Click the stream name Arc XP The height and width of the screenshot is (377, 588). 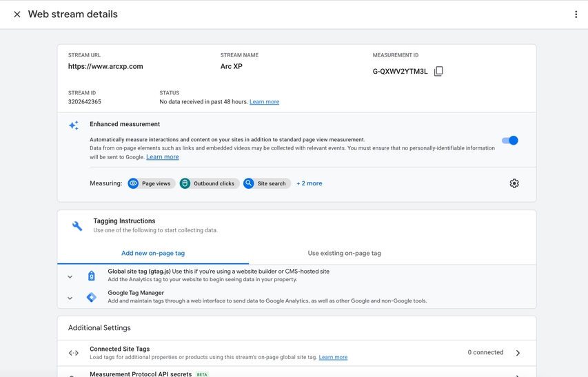click(232, 66)
